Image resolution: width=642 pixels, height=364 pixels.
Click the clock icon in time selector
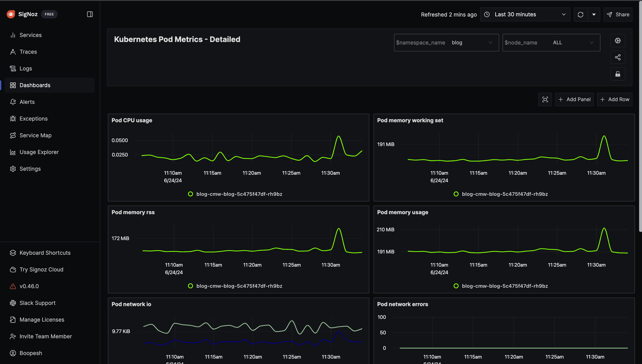(x=487, y=14)
